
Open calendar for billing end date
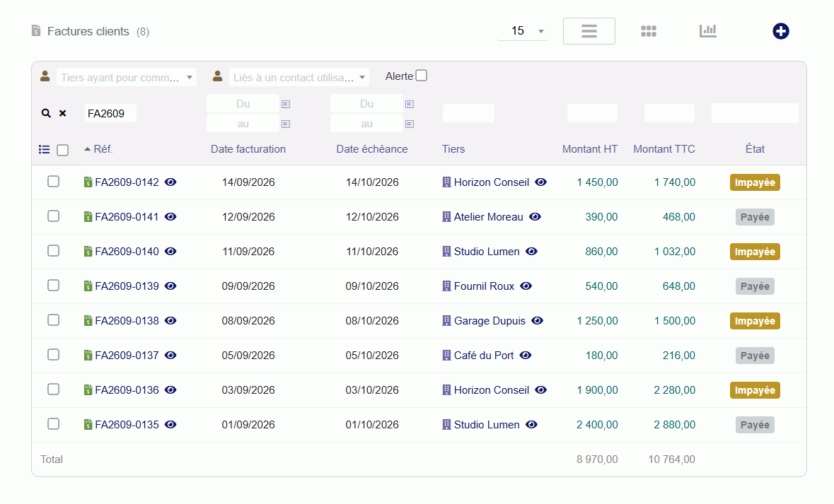pyautogui.click(x=286, y=124)
